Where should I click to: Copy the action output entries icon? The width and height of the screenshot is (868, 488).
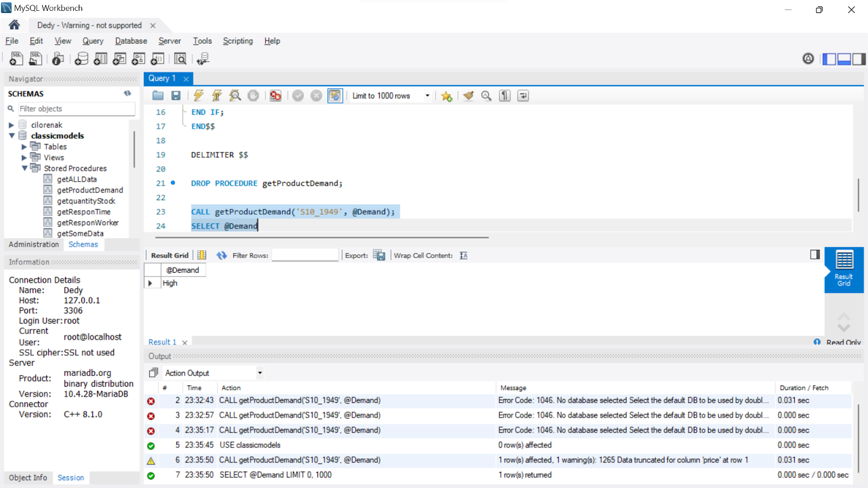[154, 373]
